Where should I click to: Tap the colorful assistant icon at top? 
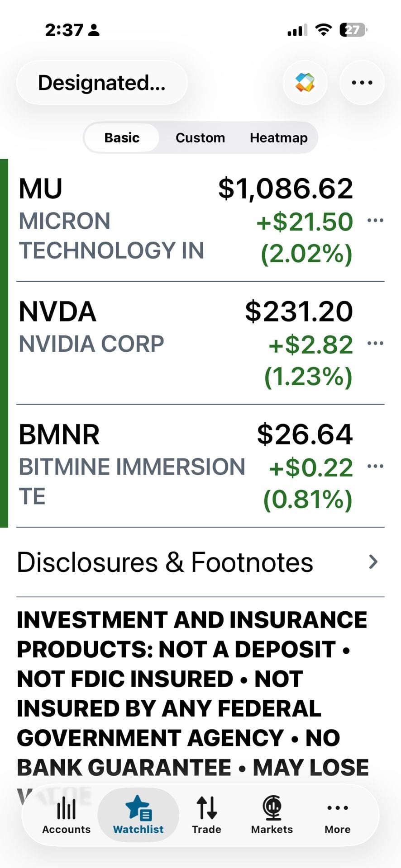point(305,83)
